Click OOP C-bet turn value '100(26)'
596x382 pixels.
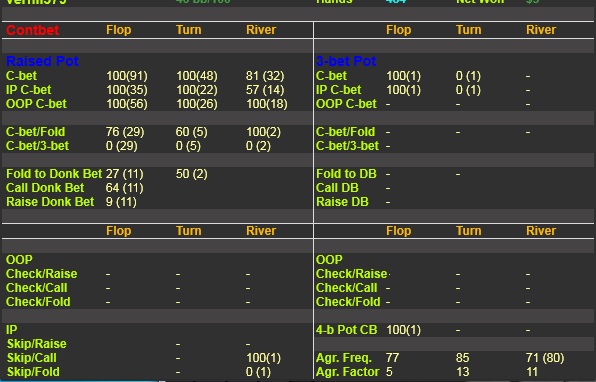coord(197,104)
